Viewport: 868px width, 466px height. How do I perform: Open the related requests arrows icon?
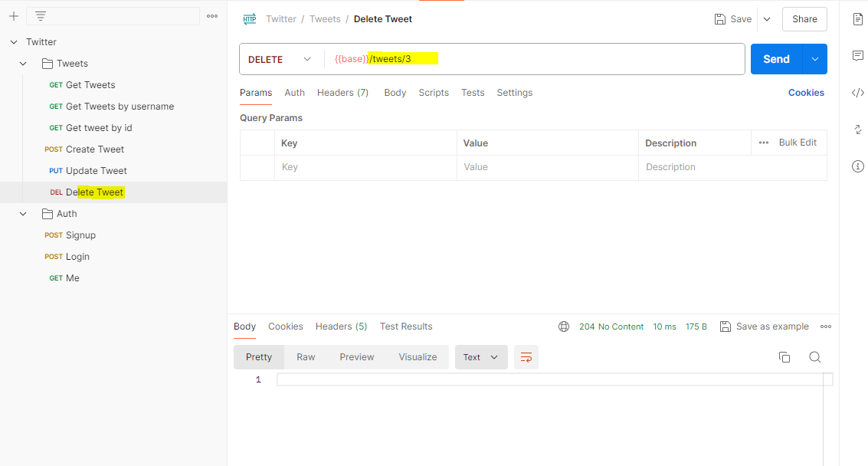857,130
